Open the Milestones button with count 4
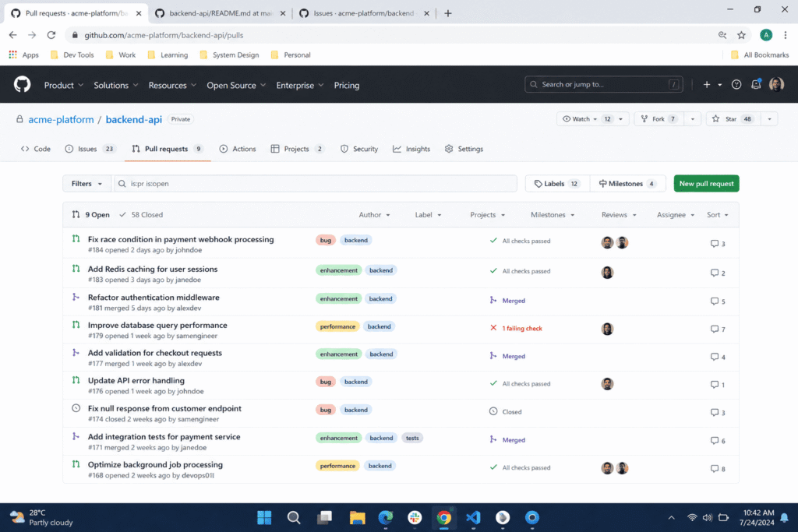The width and height of the screenshot is (798, 532). (627, 184)
